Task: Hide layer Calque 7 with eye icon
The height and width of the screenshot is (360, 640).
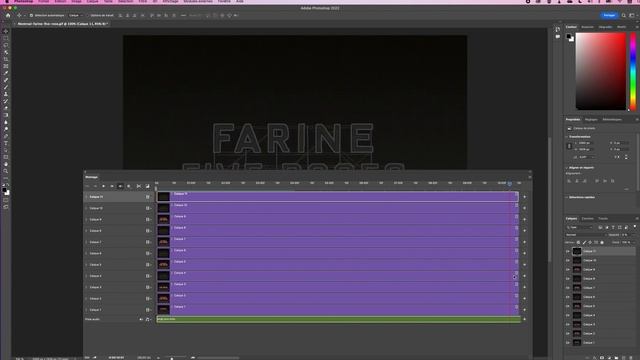Action: (x=568, y=288)
